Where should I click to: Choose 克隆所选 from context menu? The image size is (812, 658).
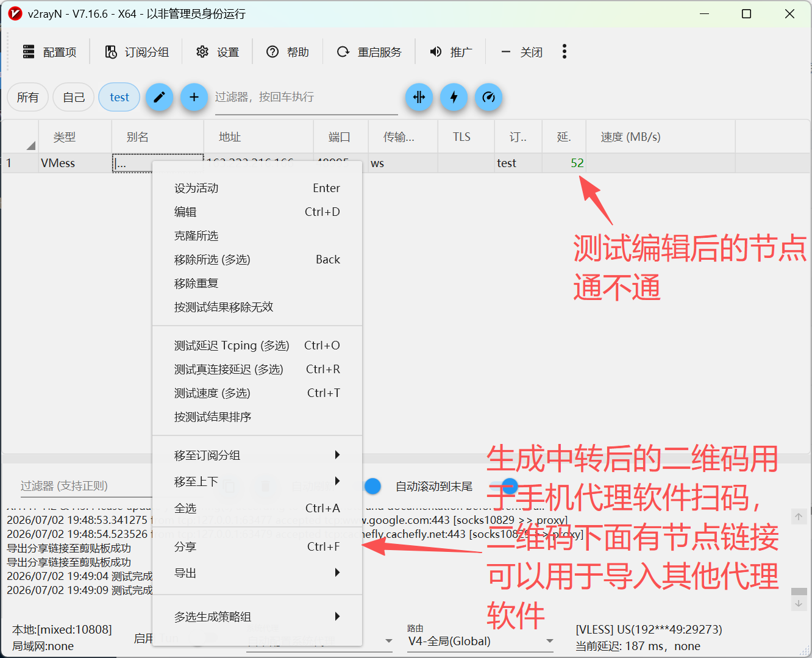click(257, 236)
